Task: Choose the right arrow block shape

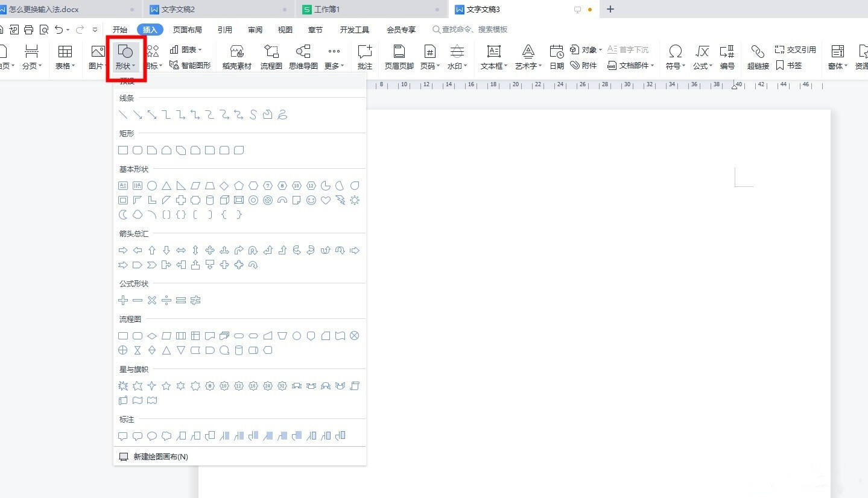Action: pos(123,250)
